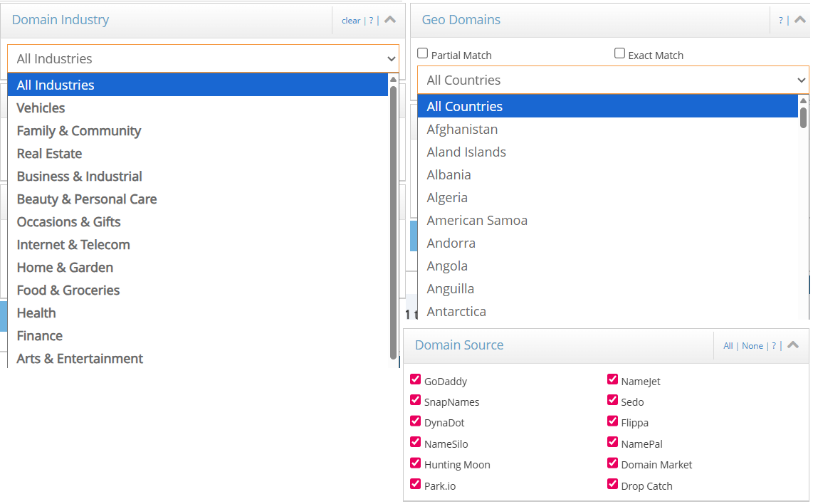Uncheck the GoDaddy domain source
This screenshot has width=813, height=504.
tap(415, 379)
